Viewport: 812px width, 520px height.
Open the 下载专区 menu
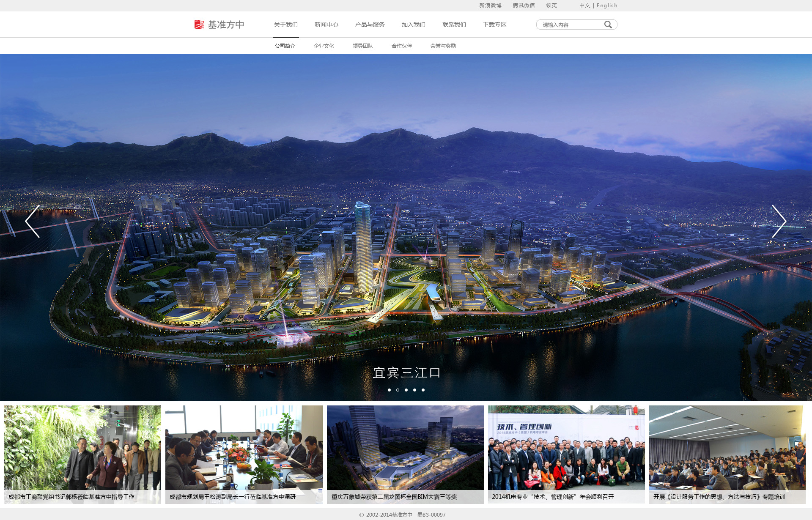pyautogui.click(x=494, y=25)
